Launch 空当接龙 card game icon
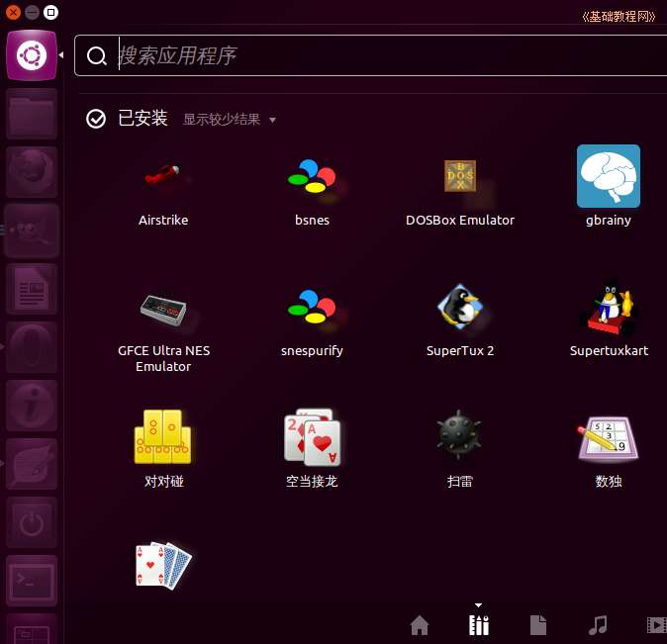 (x=312, y=437)
